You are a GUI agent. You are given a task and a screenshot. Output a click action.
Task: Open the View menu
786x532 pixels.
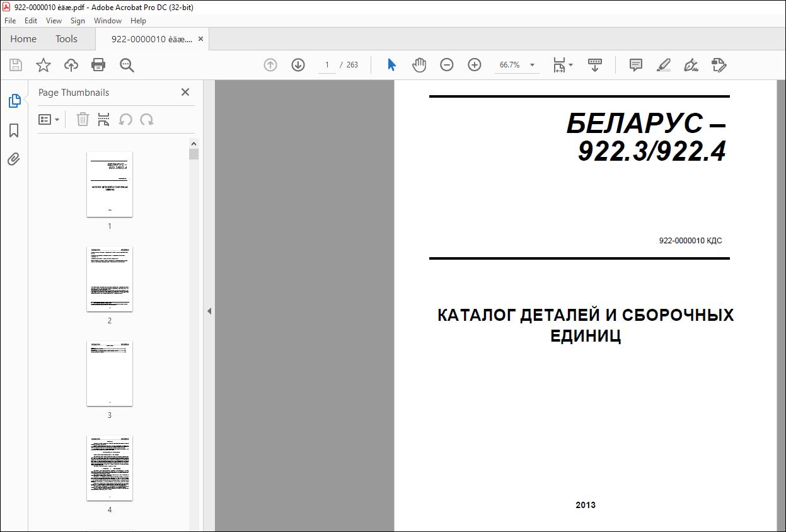click(54, 21)
